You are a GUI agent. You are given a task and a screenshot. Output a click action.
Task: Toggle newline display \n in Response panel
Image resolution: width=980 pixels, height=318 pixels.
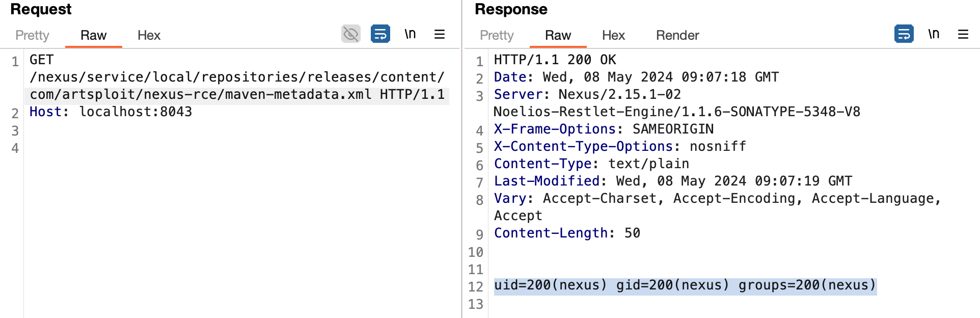tap(933, 34)
